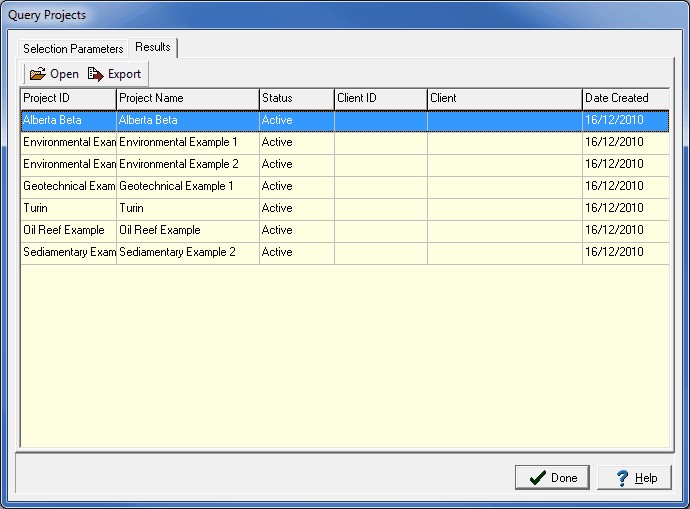Click the Open folder icon in toolbar

38,74
